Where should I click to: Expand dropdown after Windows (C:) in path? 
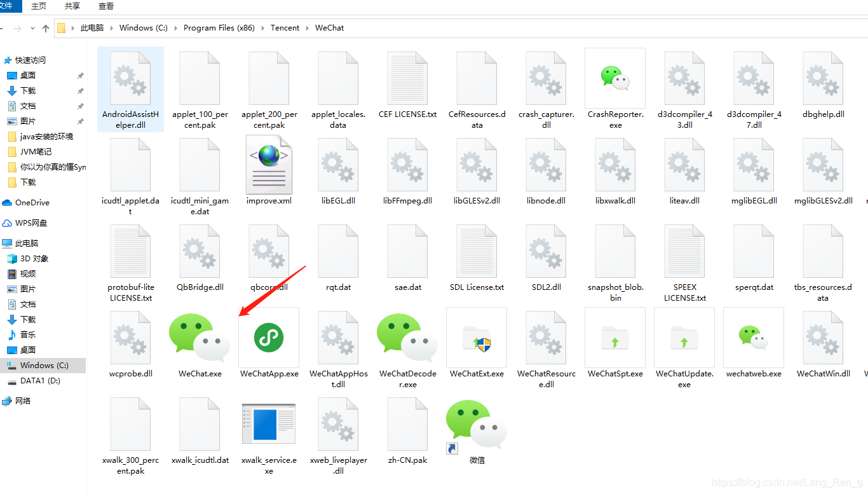click(176, 28)
